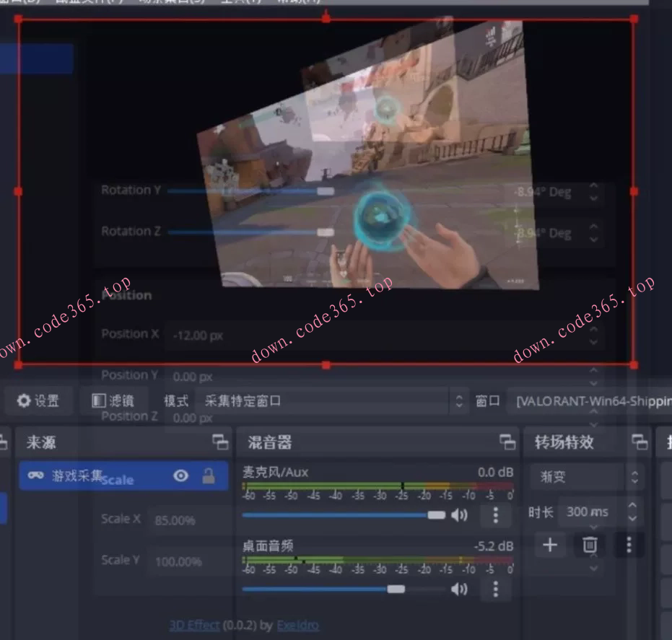This screenshot has width=672, height=640.
Task: Toggle visibility eye of 游戏采集 source
Action: pos(181,475)
